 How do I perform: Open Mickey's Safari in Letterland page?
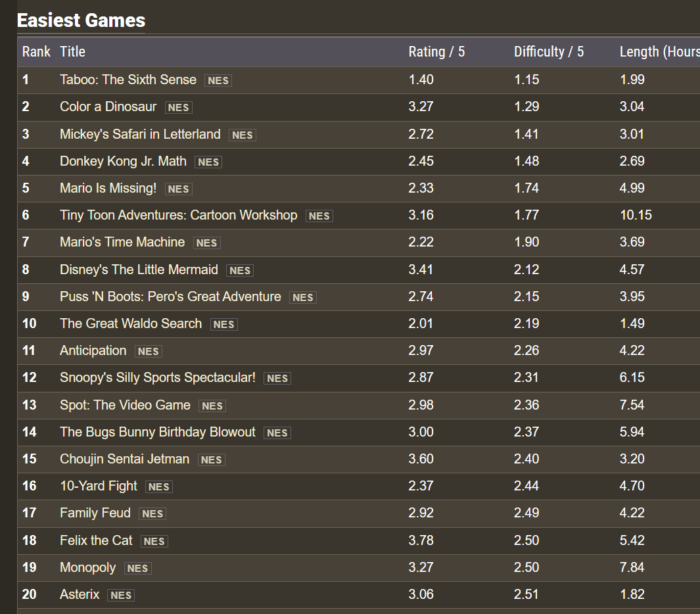tap(140, 134)
